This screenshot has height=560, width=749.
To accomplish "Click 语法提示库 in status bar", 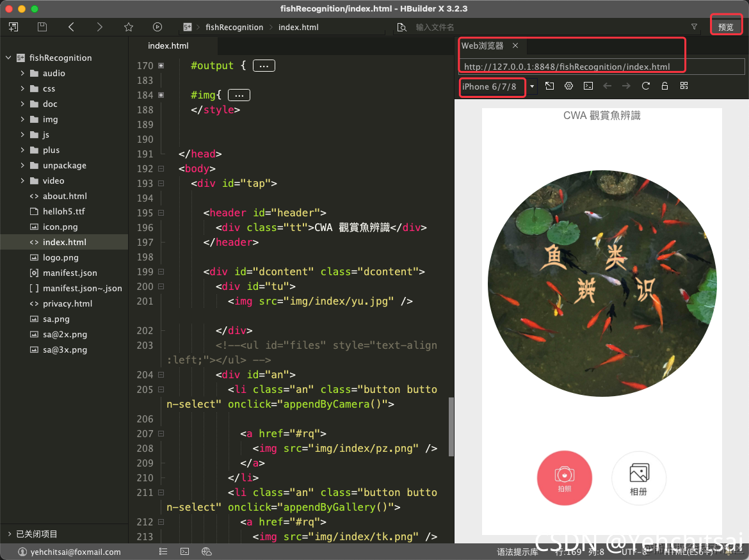I will pyautogui.click(x=517, y=552).
